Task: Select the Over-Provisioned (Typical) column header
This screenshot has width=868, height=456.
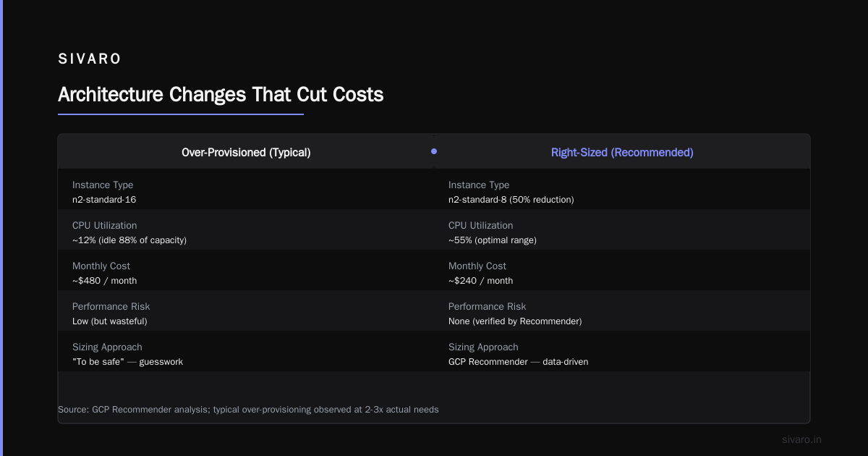Action: click(246, 152)
